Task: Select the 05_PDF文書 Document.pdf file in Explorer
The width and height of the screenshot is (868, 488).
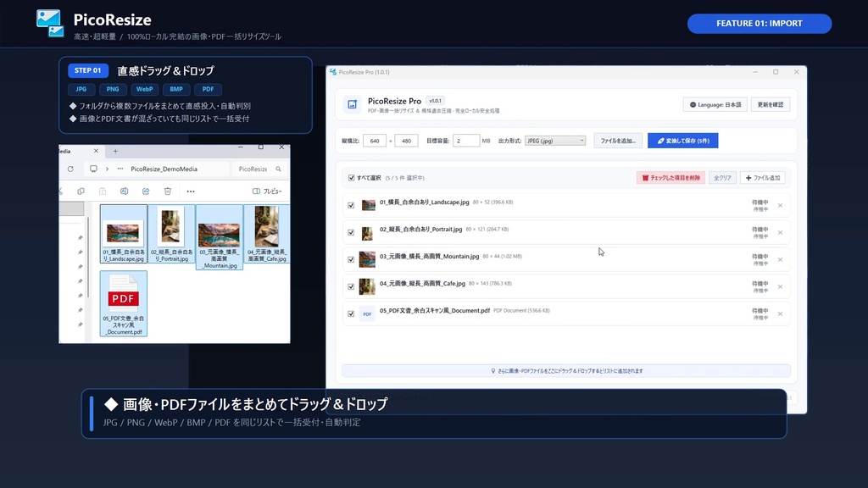Action: point(124,303)
